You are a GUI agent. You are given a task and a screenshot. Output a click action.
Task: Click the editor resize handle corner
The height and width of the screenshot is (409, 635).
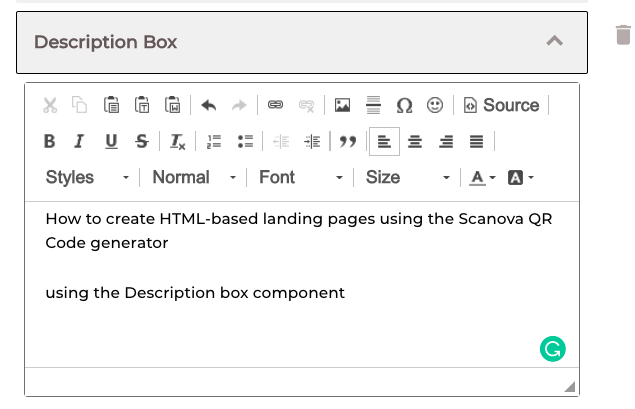(x=570, y=387)
